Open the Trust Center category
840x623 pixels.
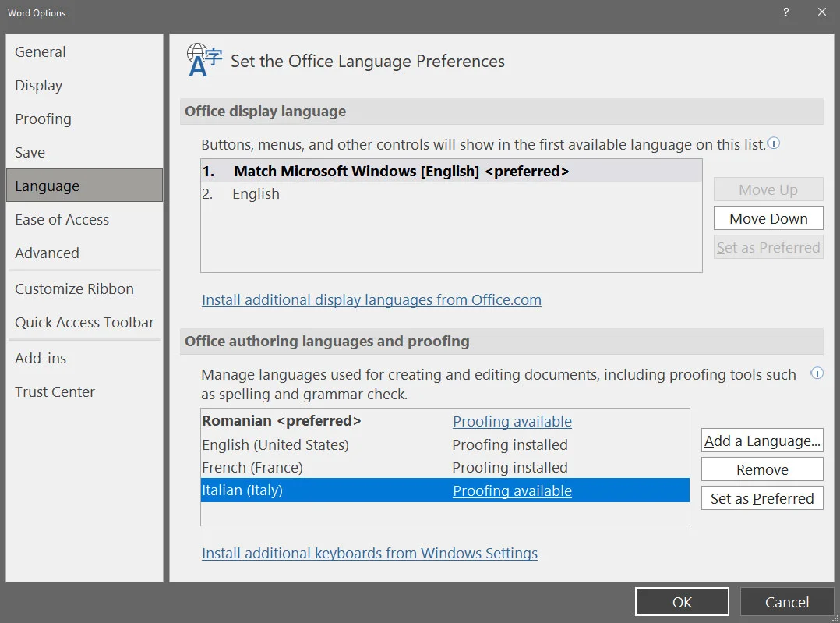[85, 392]
